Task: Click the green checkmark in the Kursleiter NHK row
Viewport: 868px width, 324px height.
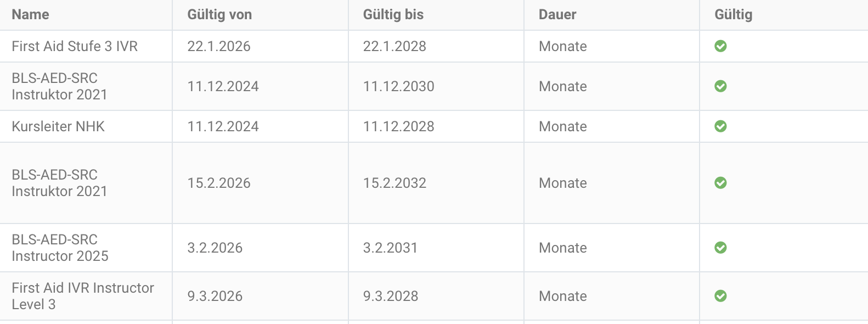Action: point(720,126)
